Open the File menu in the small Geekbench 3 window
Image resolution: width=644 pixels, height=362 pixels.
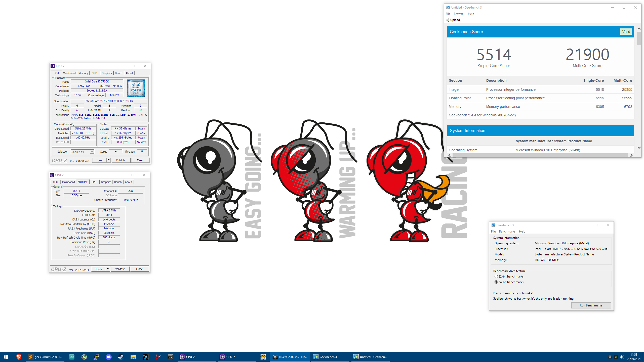tap(493, 232)
